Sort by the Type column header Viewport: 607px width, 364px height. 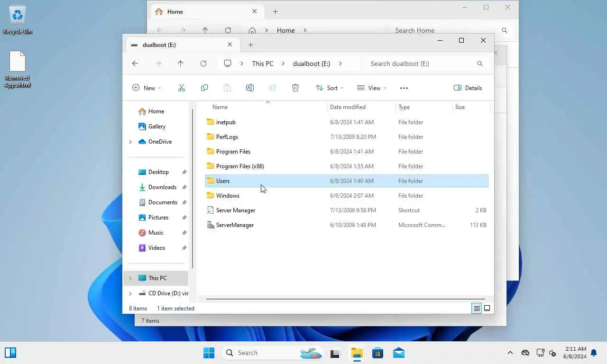click(424, 107)
